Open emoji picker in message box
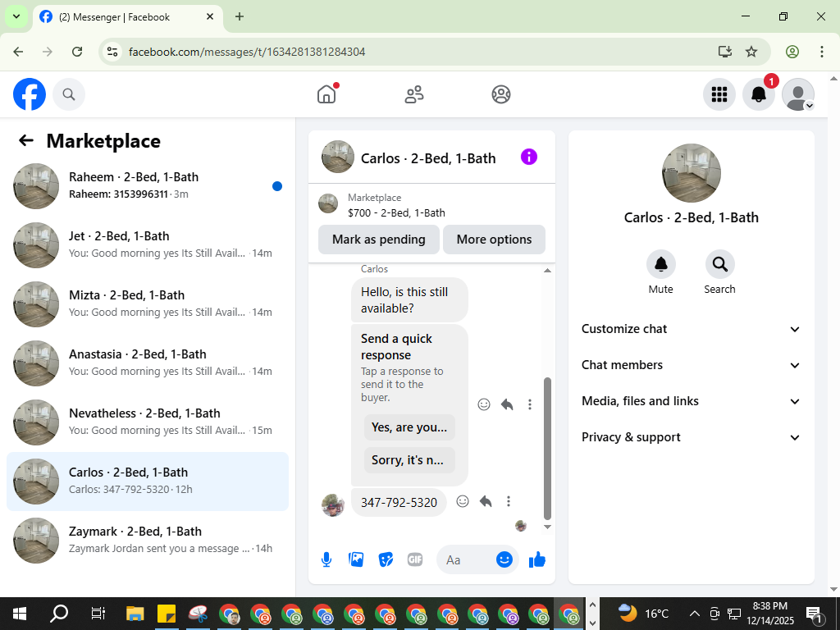840x630 pixels. point(504,559)
